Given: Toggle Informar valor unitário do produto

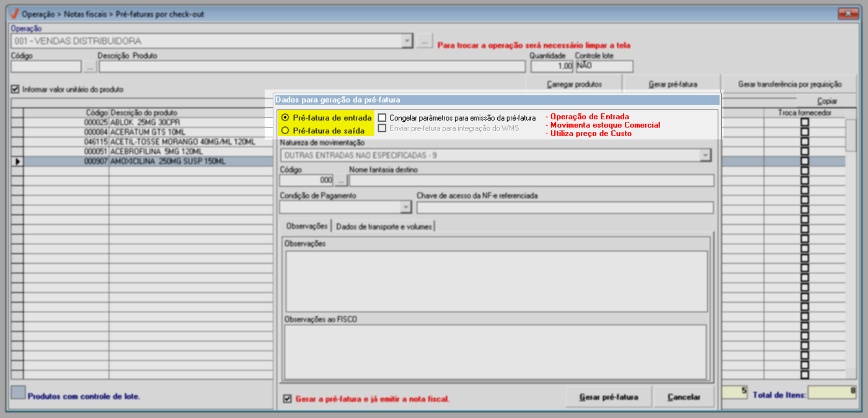Looking at the screenshot, I should 15,89.
